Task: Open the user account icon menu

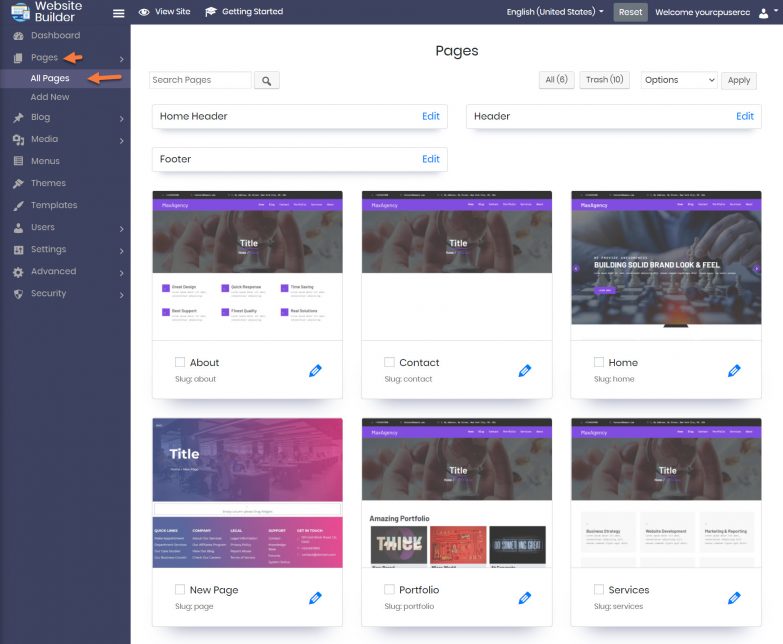Action: click(x=767, y=12)
